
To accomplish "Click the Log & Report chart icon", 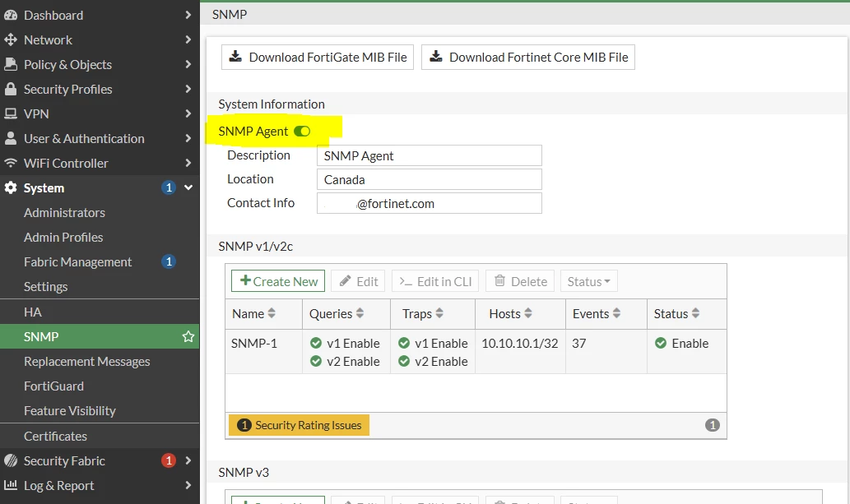I will (11, 485).
